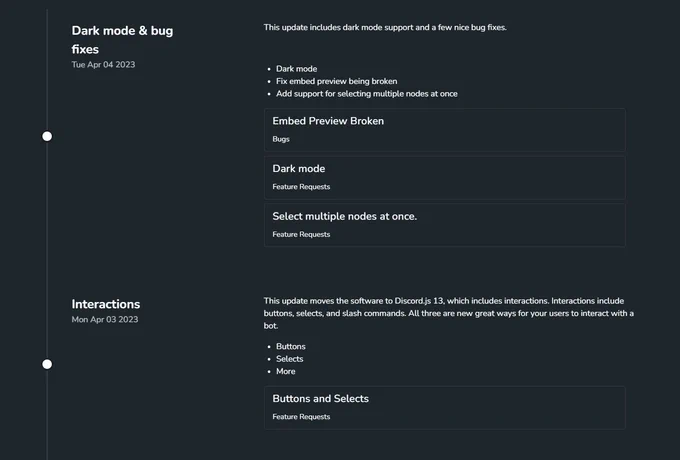Click the Dark mode & bug fixes heading
The height and width of the screenshot is (460, 680).
122,40
